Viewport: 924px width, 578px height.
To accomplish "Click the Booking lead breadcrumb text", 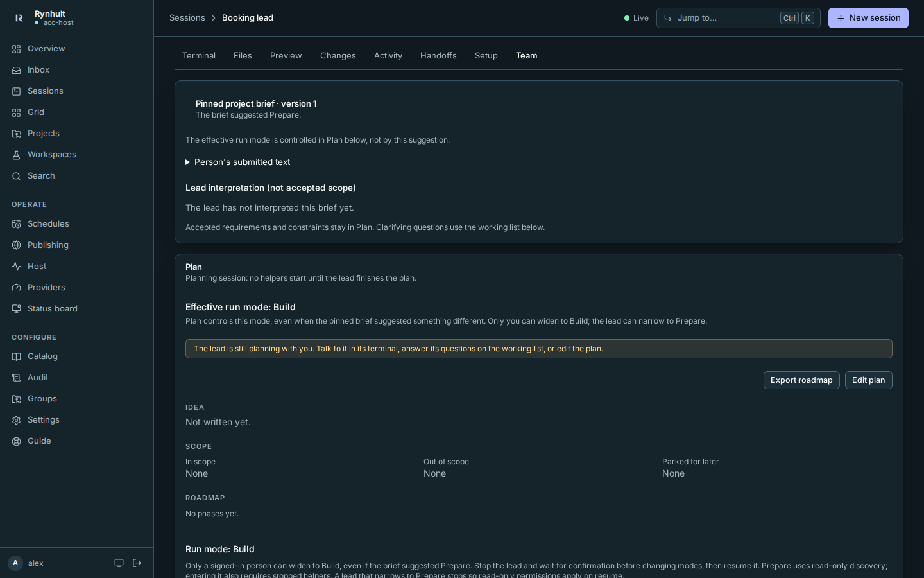I will [x=248, y=18].
